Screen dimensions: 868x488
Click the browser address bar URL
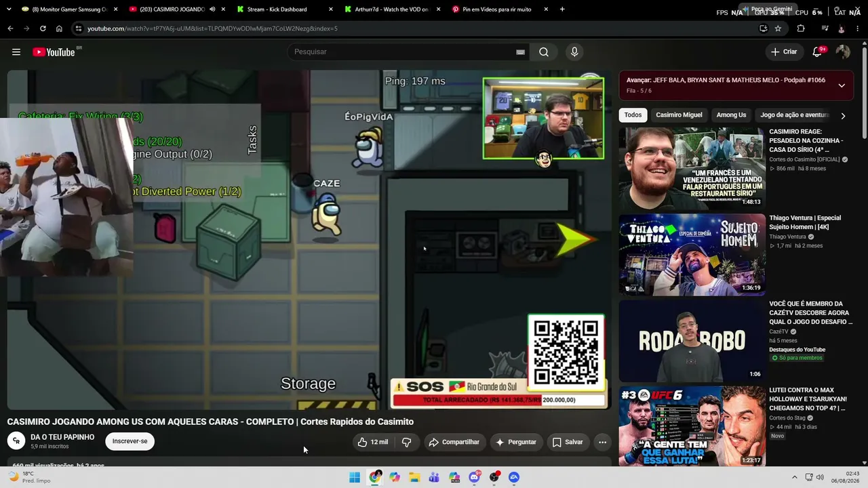point(212,28)
